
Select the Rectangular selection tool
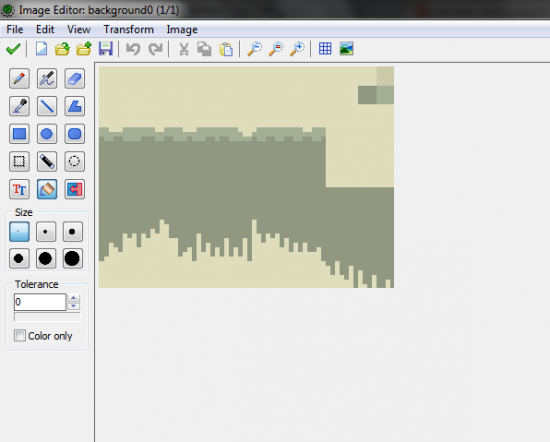(x=19, y=161)
